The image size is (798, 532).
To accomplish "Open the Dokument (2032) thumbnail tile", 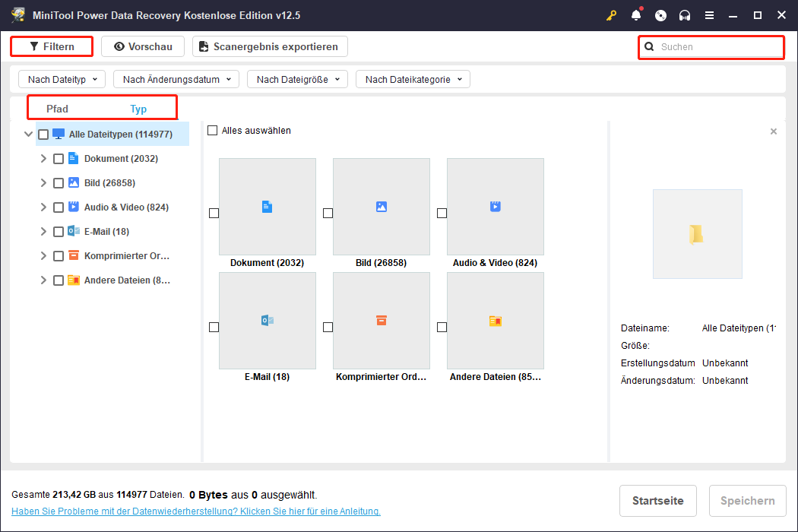I will (268, 207).
